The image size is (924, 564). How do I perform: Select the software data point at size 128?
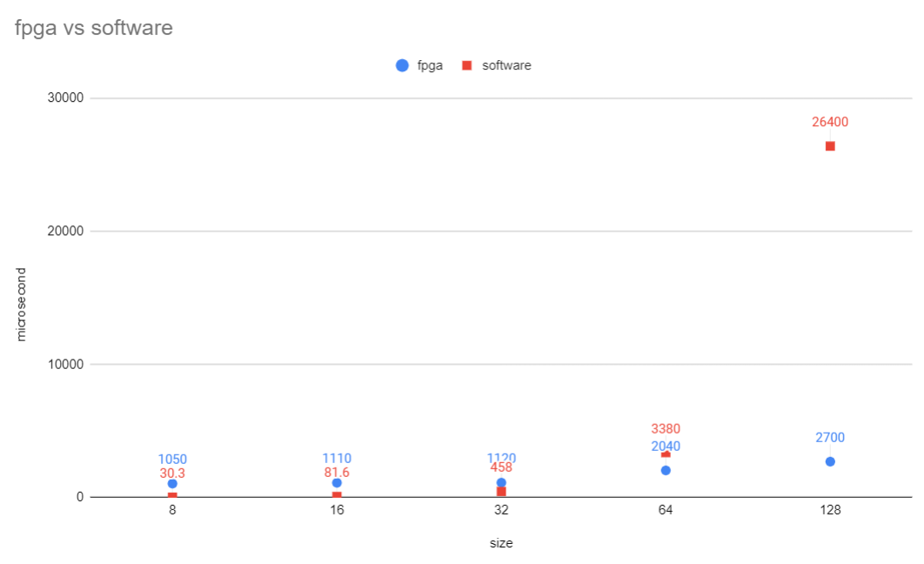830,146
